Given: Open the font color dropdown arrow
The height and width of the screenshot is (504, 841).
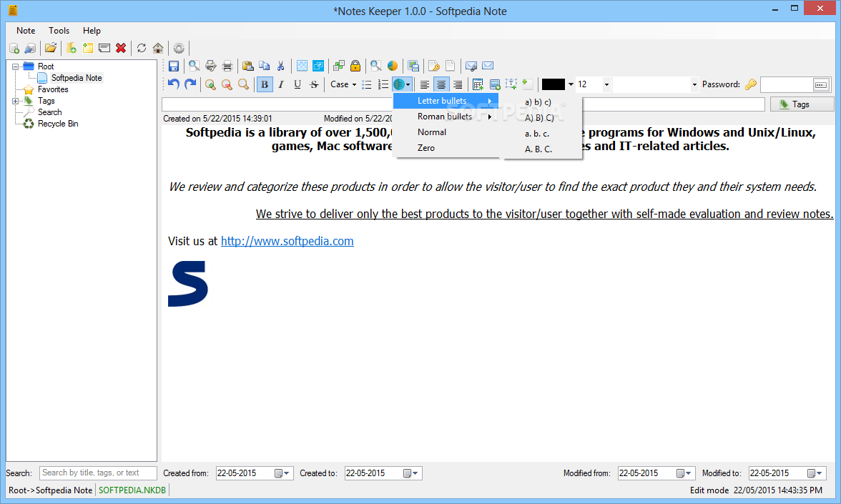Looking at the screenshot, I should coord(571,84).
